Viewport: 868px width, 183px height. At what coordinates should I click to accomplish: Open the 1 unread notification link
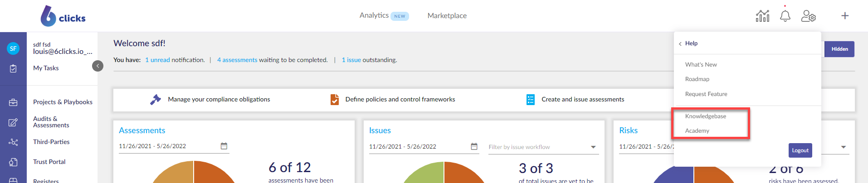[x=157, y=60]
